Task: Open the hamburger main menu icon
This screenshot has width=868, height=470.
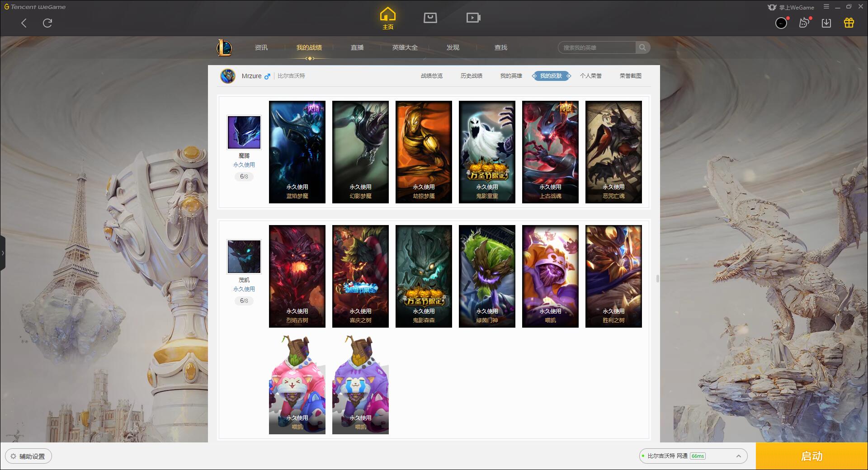Action: (826, 7)
